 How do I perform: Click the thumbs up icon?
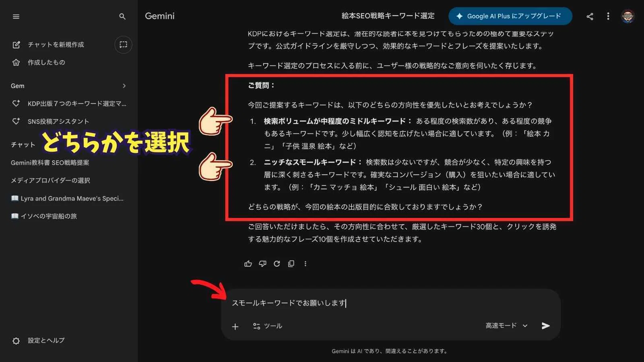click(x=248, y=264)
